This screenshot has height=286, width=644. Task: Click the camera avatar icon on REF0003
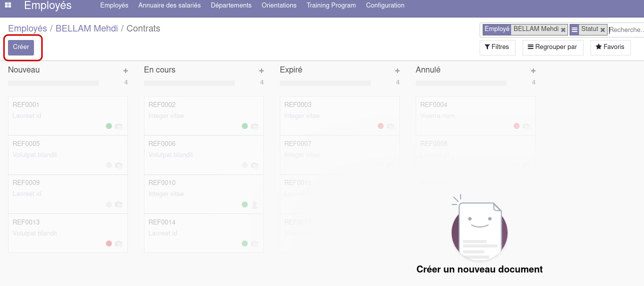(391, 126)
